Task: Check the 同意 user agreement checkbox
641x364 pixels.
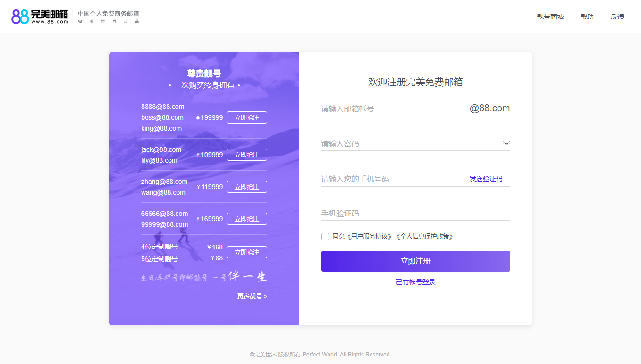Action: [x=325, y=237]
